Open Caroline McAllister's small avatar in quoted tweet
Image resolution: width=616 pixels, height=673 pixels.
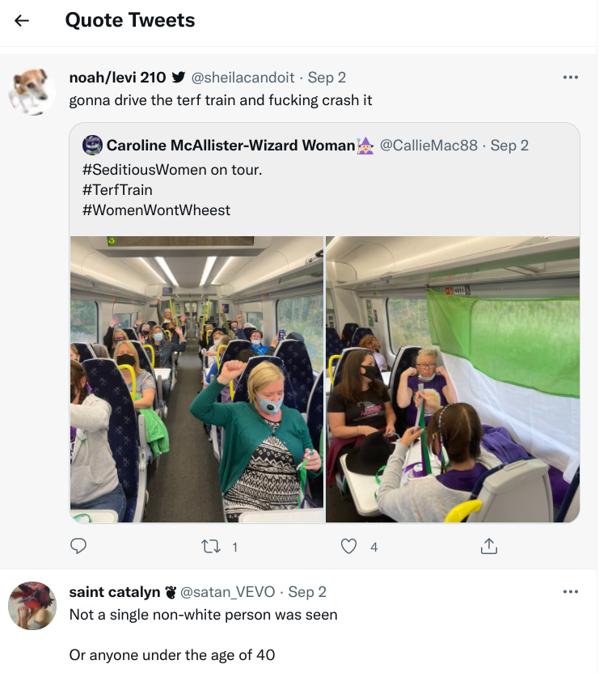pos(92,146)
